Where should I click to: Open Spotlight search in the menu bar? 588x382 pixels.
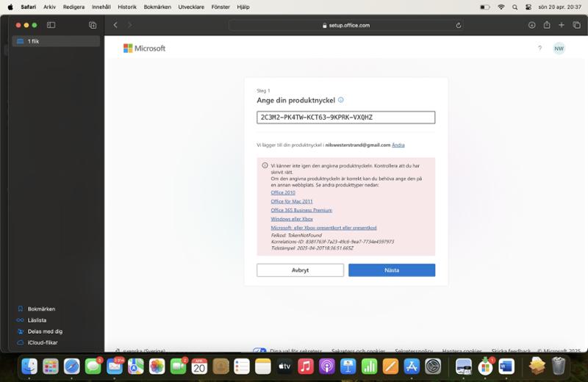(515, 7)
